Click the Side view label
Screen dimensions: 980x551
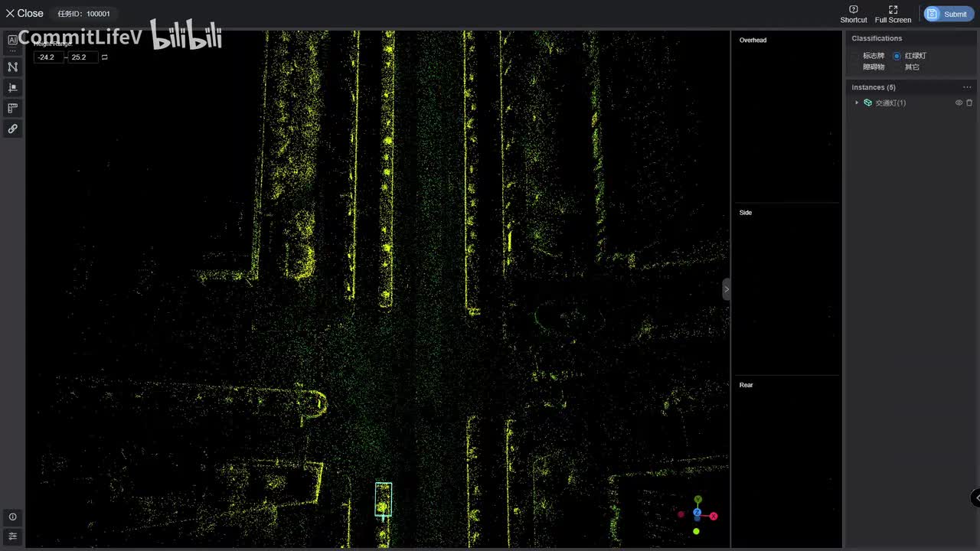746,213
